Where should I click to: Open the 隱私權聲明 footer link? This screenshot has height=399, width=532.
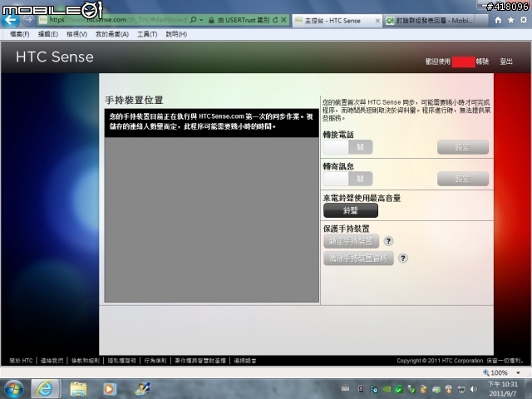[121, 361]
